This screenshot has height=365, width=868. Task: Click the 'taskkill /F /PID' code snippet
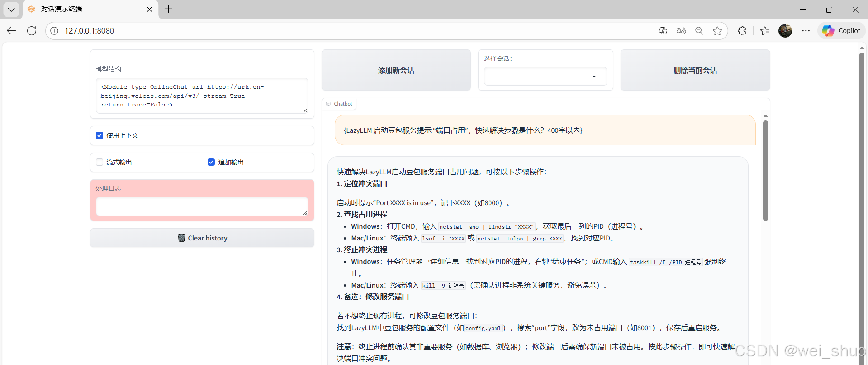click(665, 262)
